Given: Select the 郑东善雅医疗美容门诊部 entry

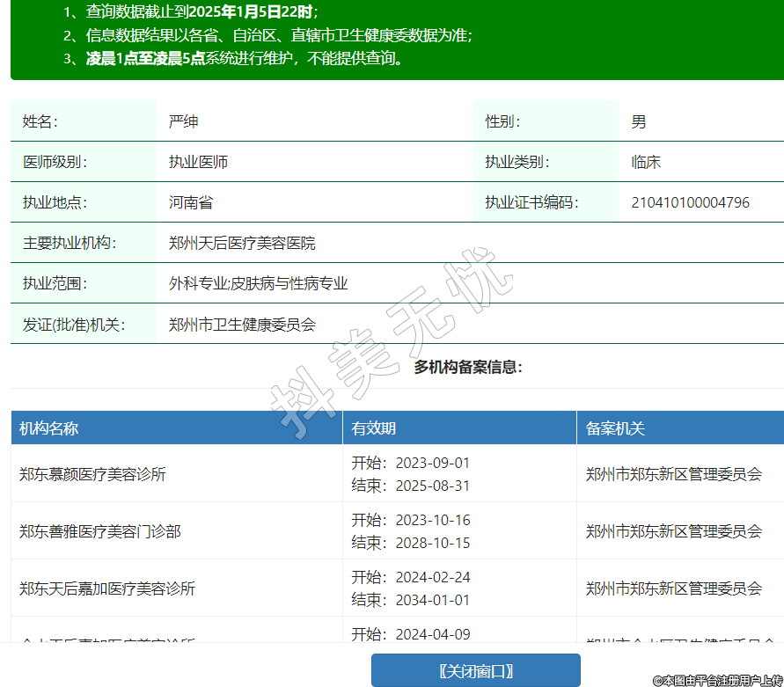Looking at the screenshot, I should click(x=100, y=531).
